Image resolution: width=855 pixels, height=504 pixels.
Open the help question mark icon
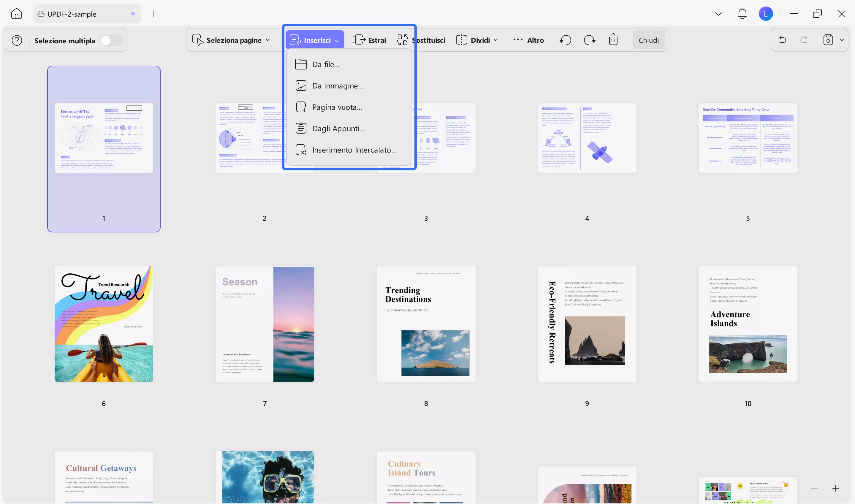coord(17,40)
